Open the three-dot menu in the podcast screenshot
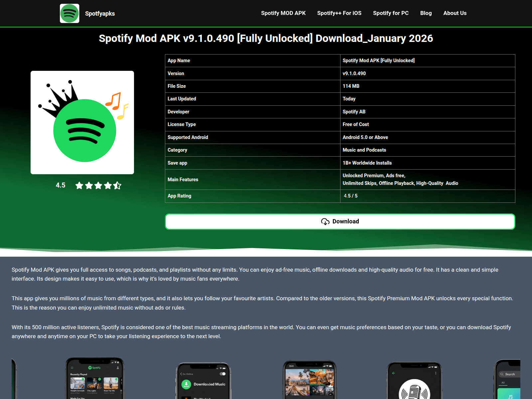Screen dimensions: 532x399 tap(436, 373)
